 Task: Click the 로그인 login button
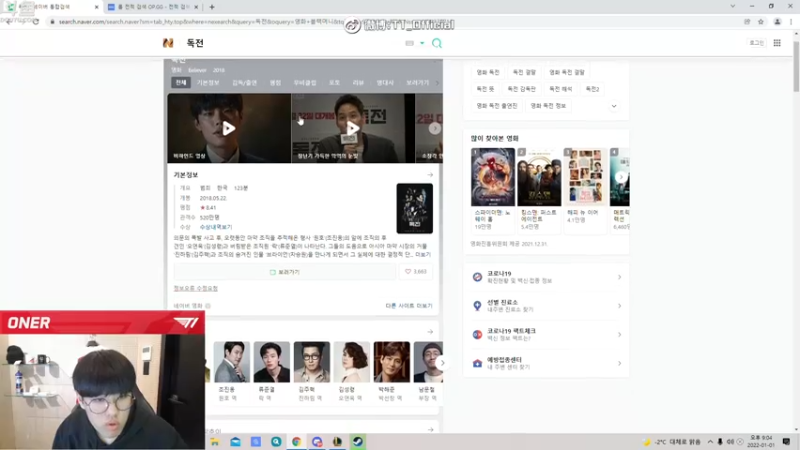[756, 43]
